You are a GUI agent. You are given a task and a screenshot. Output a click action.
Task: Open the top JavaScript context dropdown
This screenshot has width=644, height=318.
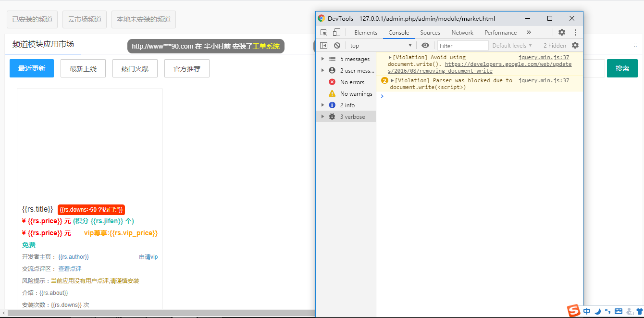point(381,46)
